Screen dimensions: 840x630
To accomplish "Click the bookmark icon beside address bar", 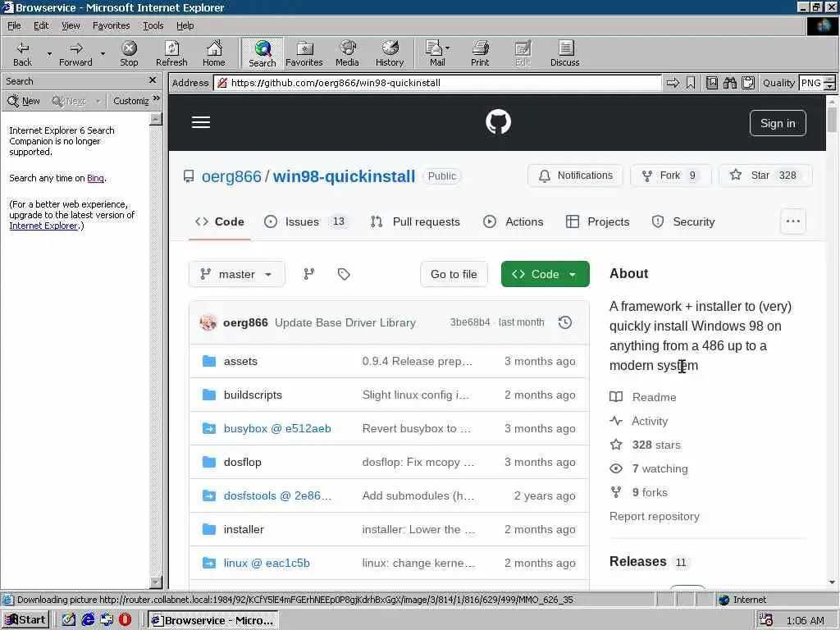I will pos(691,83).
